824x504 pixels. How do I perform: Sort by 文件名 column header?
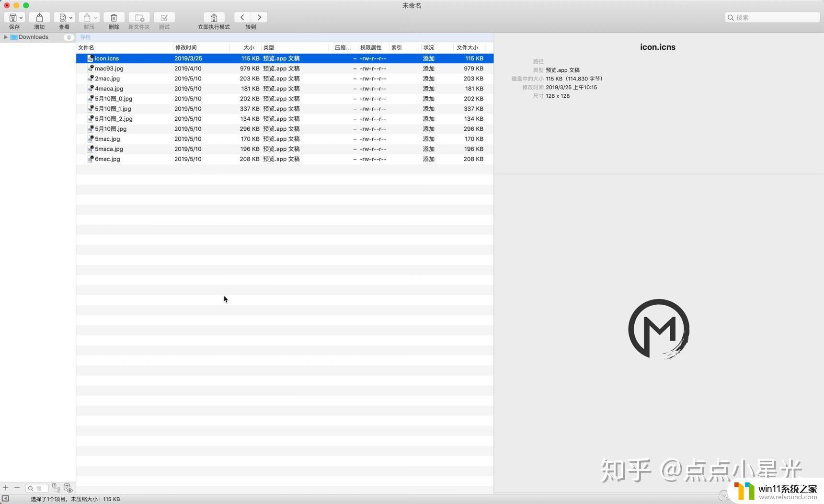[x=125, y=47]
